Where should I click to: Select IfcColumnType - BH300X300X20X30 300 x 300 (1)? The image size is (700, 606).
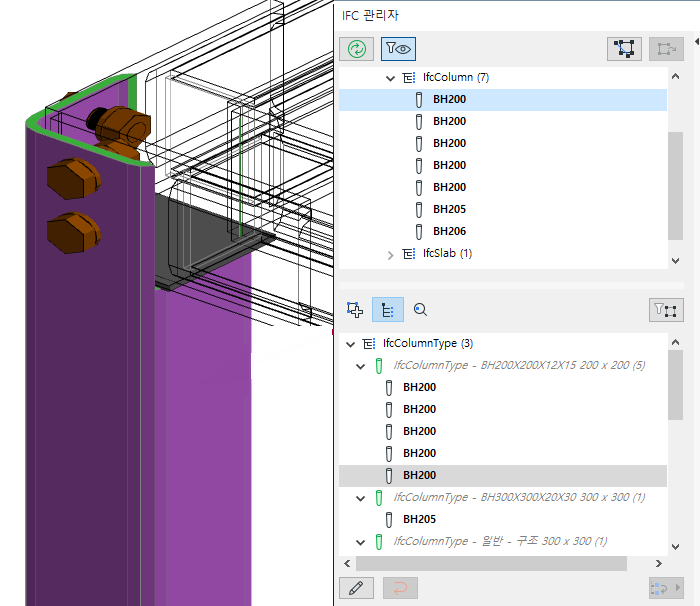pos(519,497)
